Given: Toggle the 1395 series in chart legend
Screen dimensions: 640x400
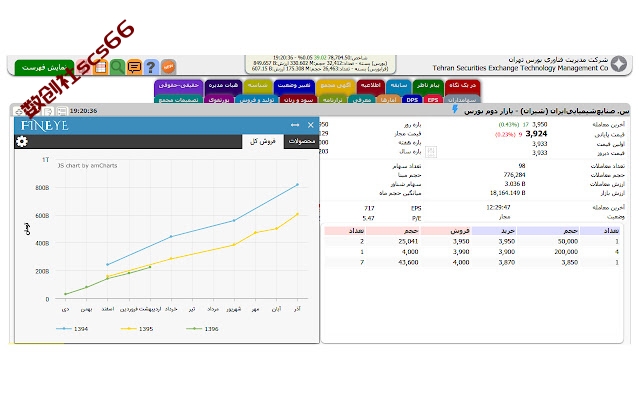Looking at the screenshot, I should coord(137,329).
